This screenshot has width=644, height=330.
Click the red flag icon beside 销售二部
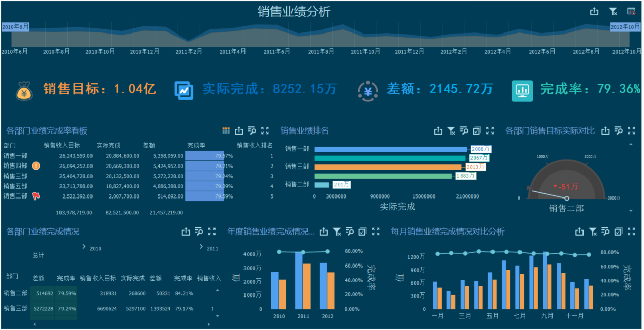point(36,195)
